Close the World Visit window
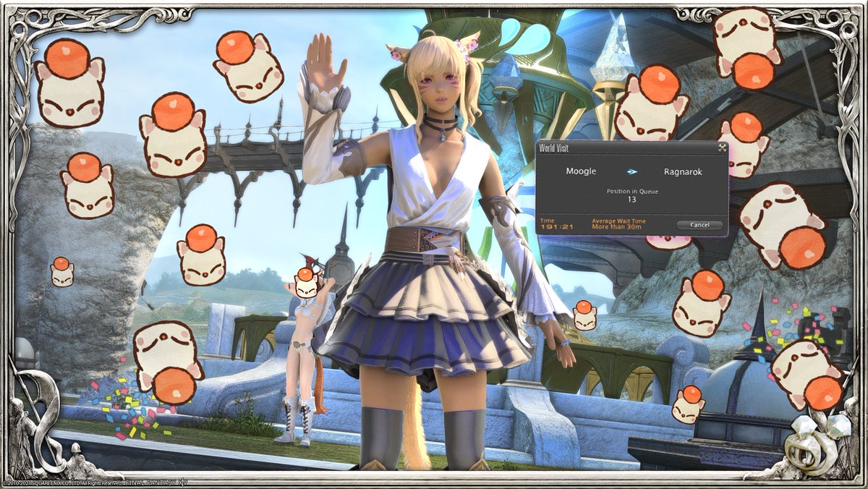This screenshot has height=489, width=868. coord(721,148)
